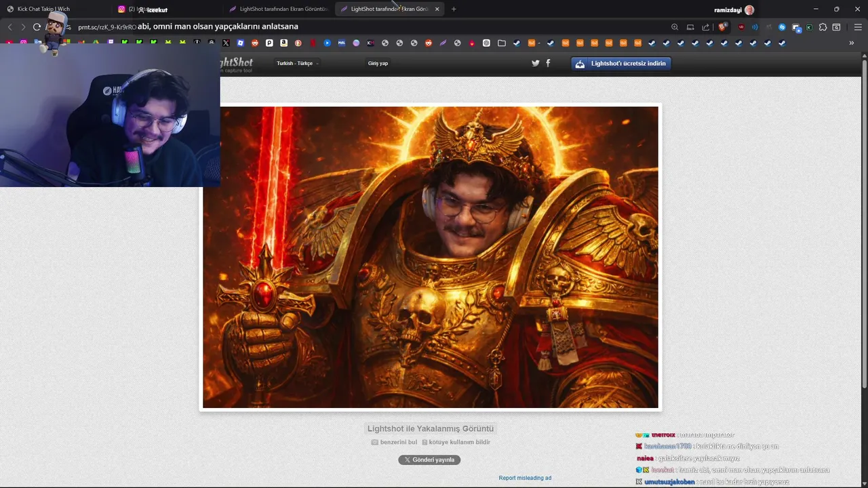Open the sidebar search panel icon
The image size is (868, 488).
pyautogui.click(x=836, y=27)
